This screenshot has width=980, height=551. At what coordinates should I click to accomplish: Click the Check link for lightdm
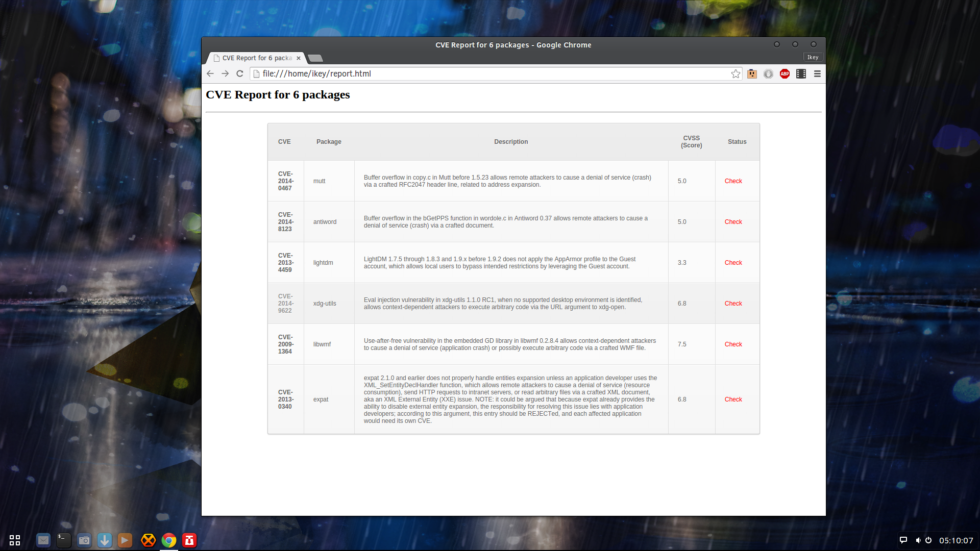733,263
